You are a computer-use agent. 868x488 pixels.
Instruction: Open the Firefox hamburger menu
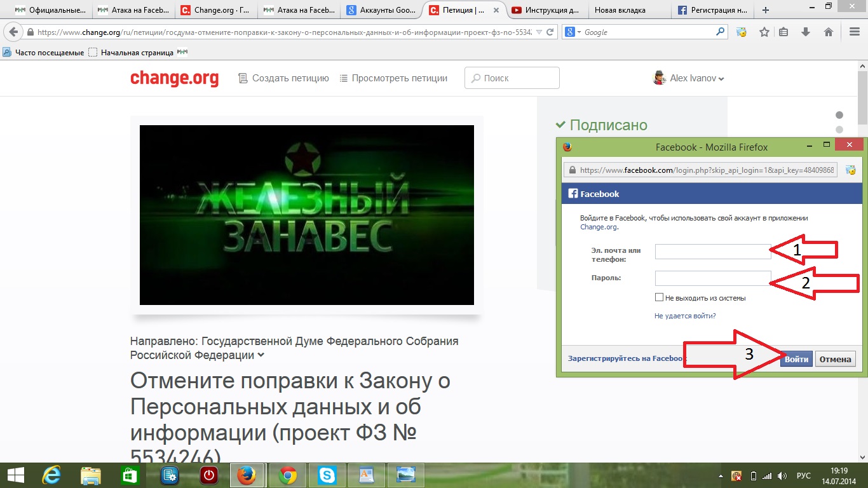[x=855, y=32]
